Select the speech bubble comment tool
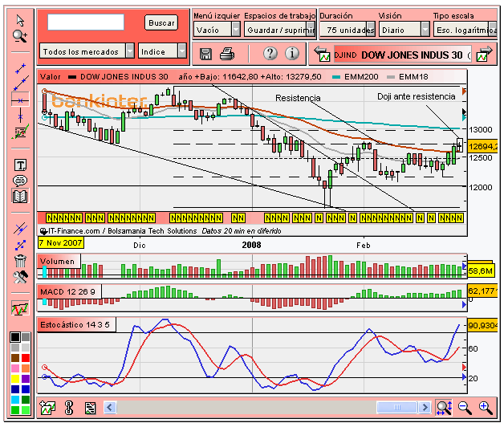This screenshot has width=504, height=427. point(20,181)
